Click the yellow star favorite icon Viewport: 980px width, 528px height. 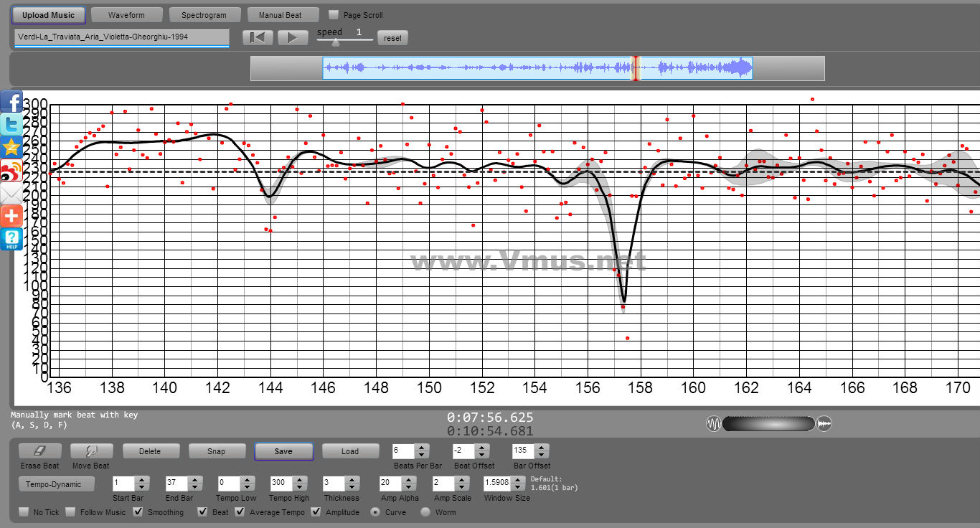[x=11, y=148]
